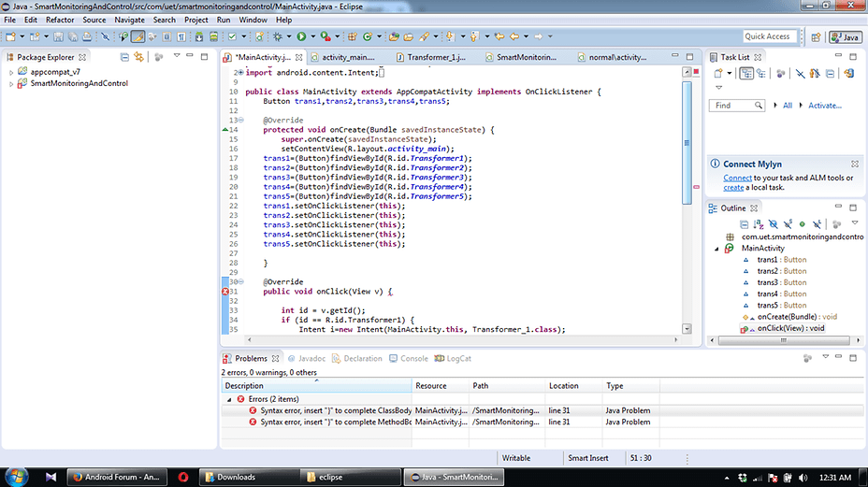Click the New Java Package toolbar icon
868x487 pixels.
coord(352,36)
